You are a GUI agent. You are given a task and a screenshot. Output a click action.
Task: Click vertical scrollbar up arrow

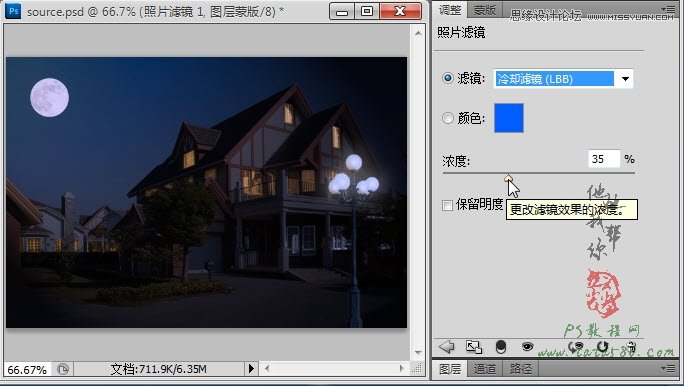pos(418,33)
